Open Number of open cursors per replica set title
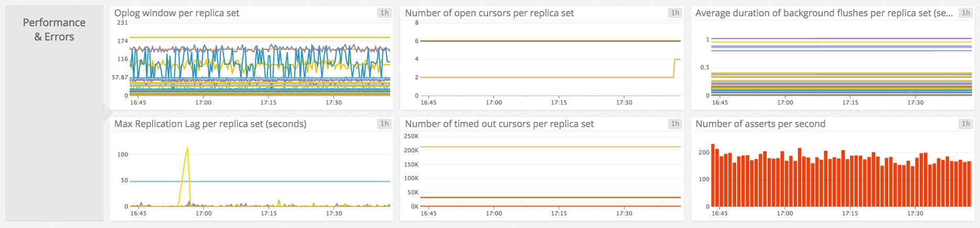This screenshot has width=980, height=228. point(489,13)
